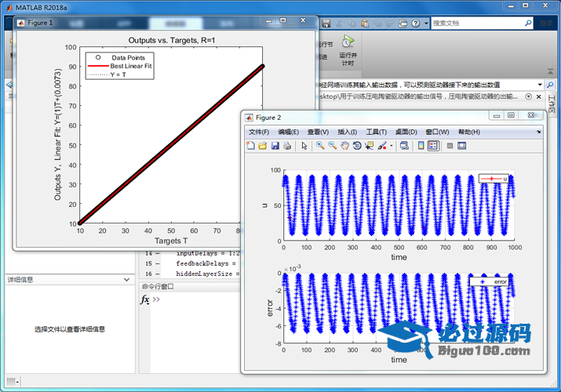Activate Zoom In tool in Figure 2
This screenshot has height=392, width=561.
tap(320, 146)
